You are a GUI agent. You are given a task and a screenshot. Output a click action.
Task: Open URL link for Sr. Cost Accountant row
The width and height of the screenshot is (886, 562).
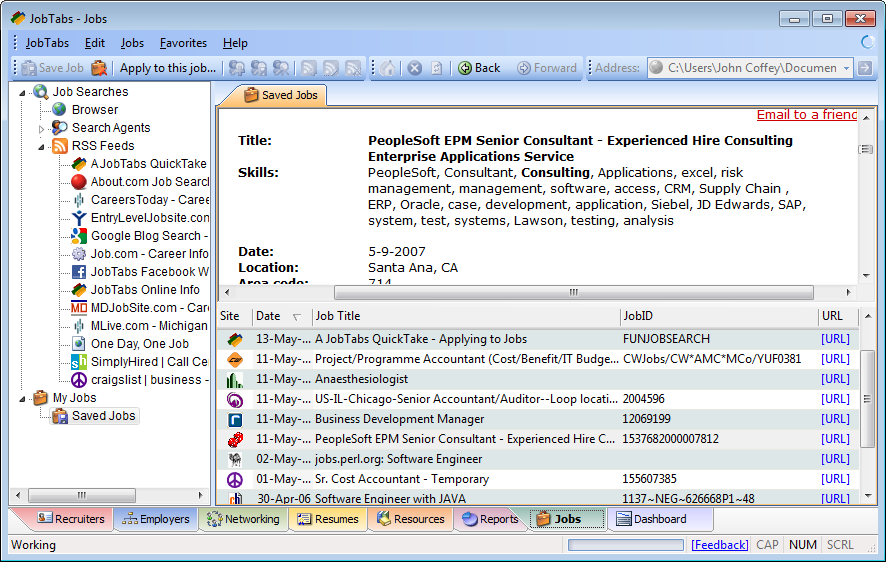pos(835,479)
